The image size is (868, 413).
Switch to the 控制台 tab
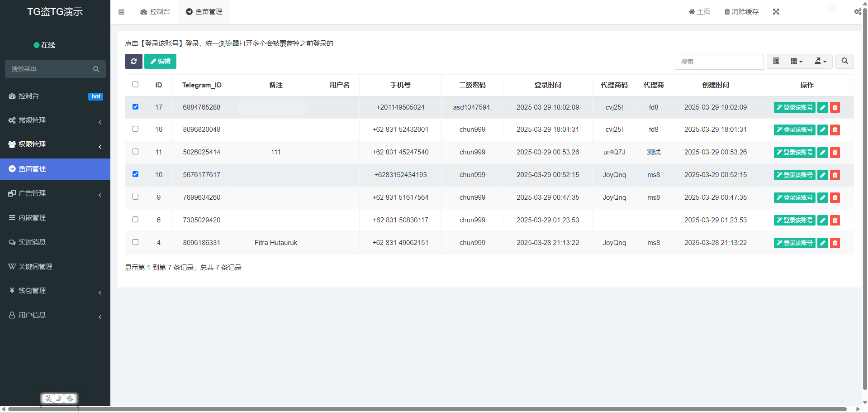155,11
